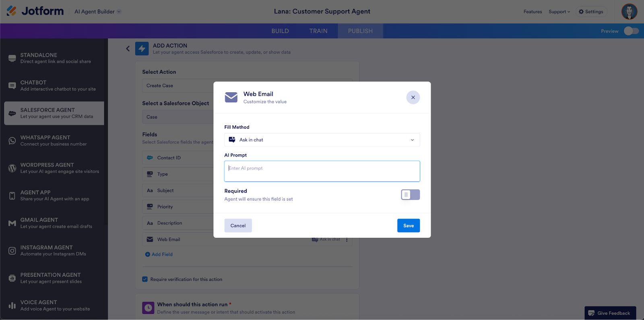Expand the Fill Method dropdown
644x320 pixels.
(x=322, y=140)
